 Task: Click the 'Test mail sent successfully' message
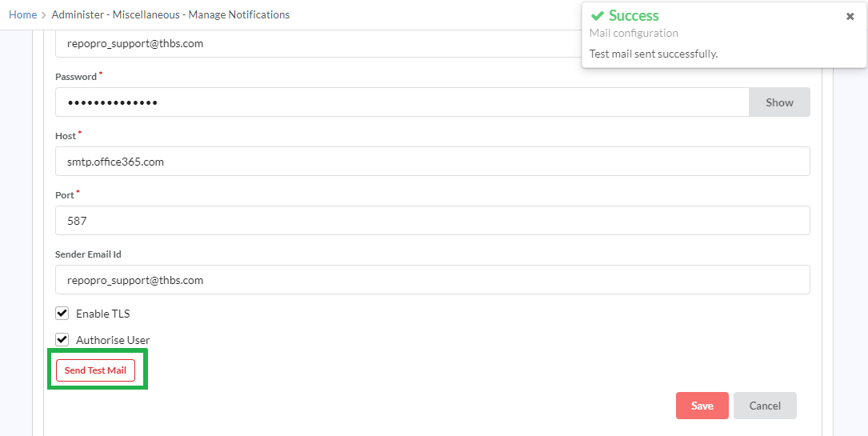coord(653,54)
